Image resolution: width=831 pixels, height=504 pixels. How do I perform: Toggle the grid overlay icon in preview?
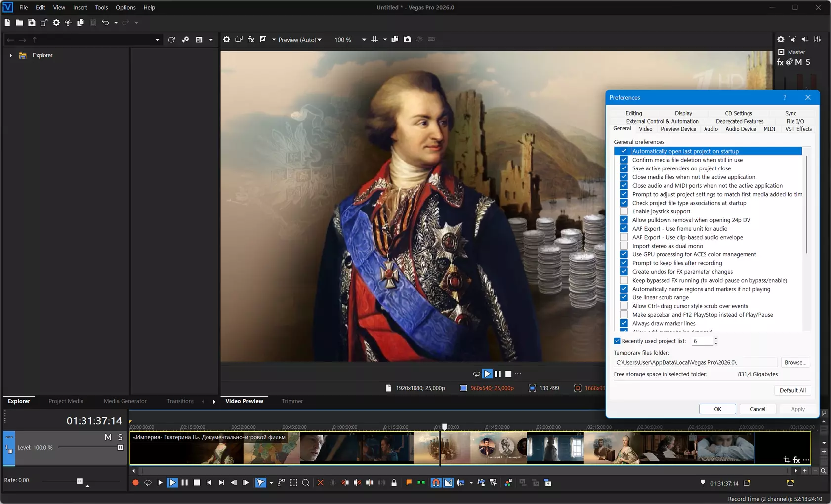[x=374, y=40]
